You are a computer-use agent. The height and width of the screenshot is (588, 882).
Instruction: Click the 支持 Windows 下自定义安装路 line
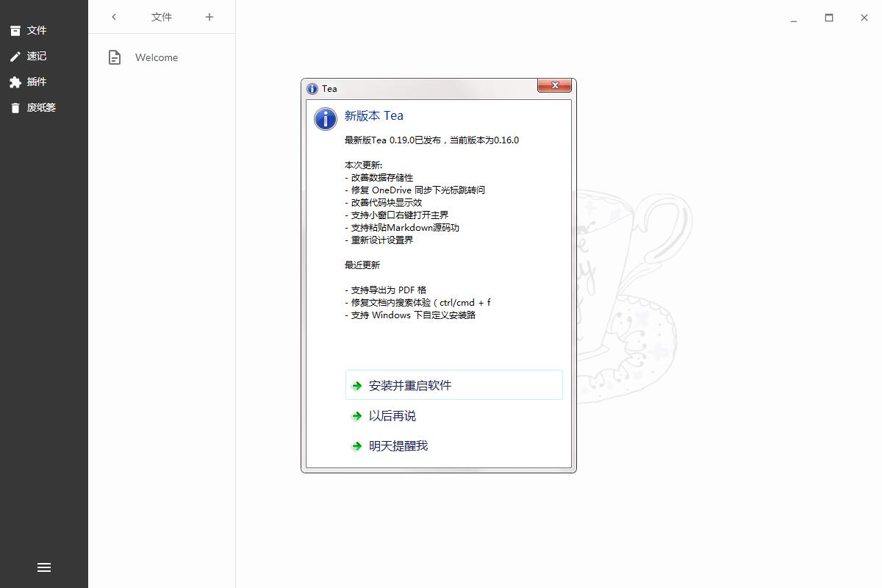[x=410, y=315]
